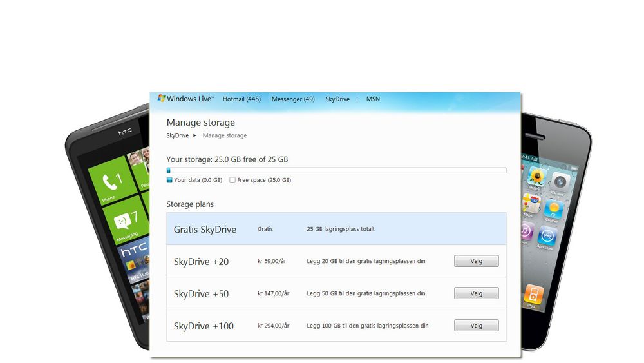Click the kr 59,00/år price

click(272, 261)
